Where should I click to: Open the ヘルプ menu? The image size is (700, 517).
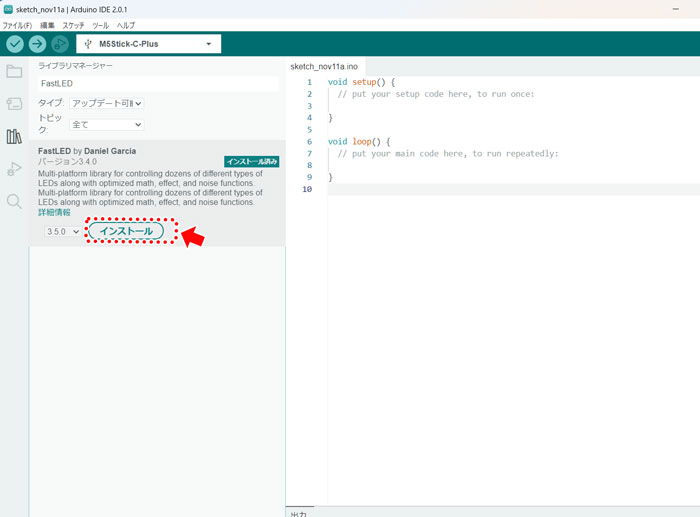click(126, 25)
